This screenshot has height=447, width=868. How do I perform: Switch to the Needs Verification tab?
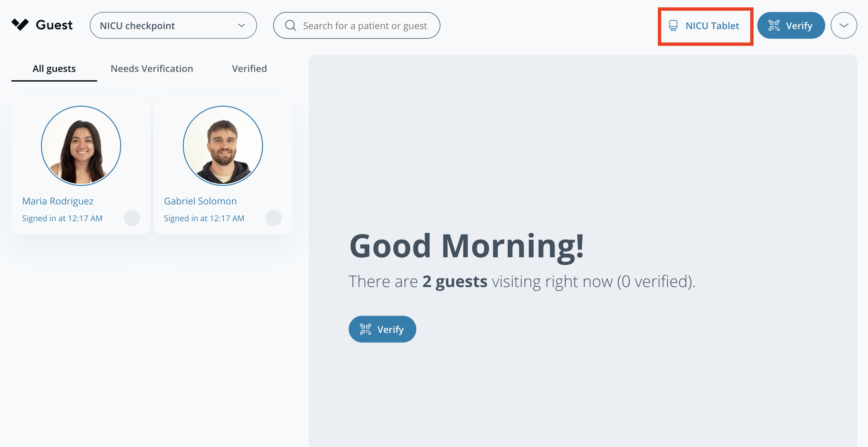click(152, 69)
